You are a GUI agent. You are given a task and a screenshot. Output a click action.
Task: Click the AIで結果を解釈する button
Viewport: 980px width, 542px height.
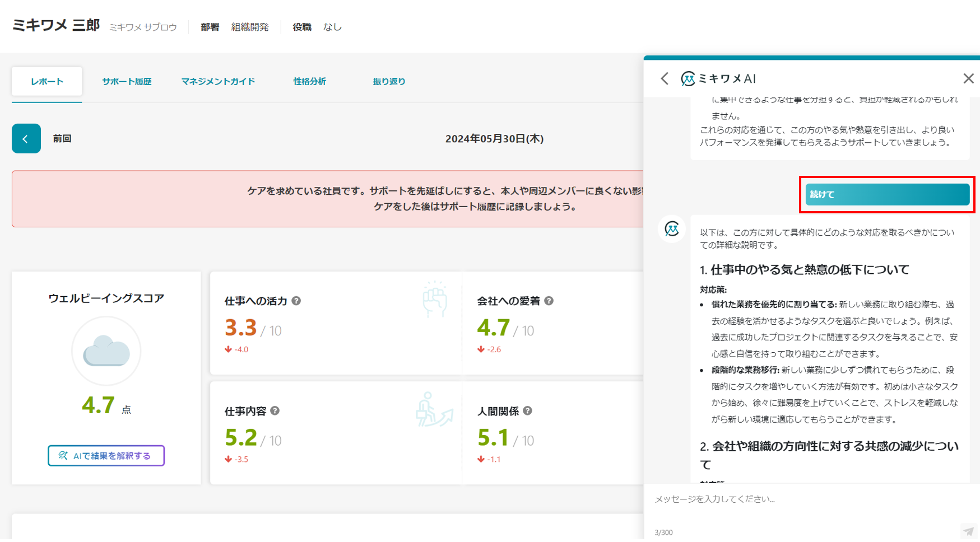[106, 456]
